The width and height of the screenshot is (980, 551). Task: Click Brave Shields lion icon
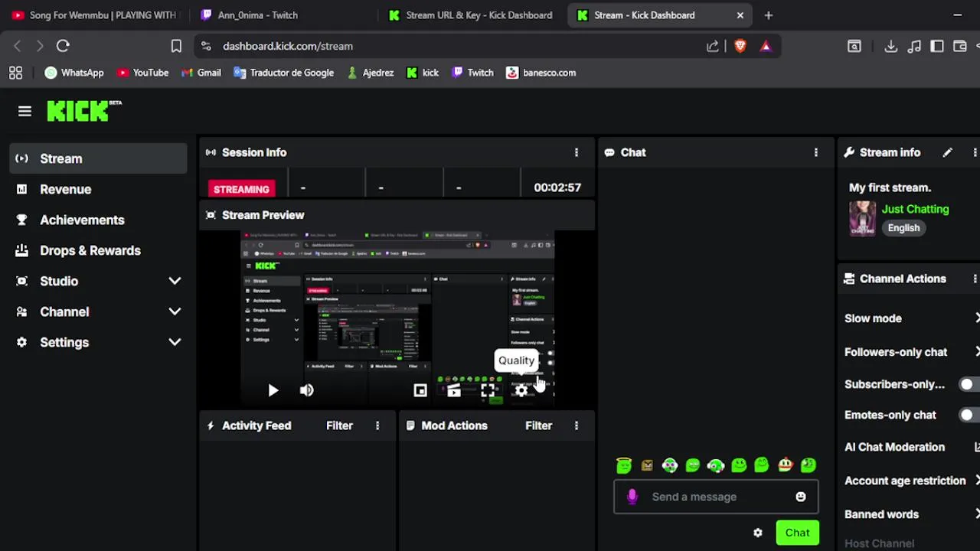tap(740, 46)
